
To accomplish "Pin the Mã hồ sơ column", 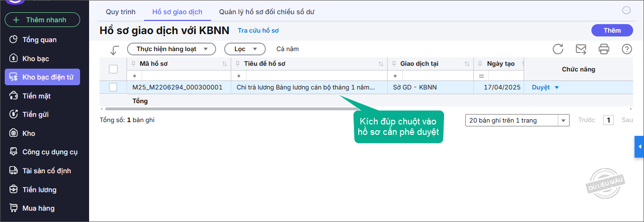I will (x=133, y=64).
